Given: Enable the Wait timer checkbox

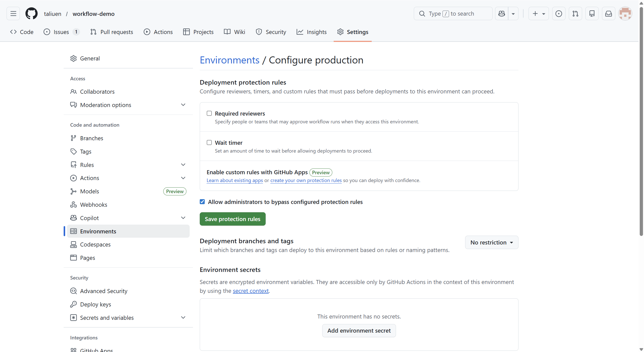Looking at the screenshot, I should tap(209, 143).
